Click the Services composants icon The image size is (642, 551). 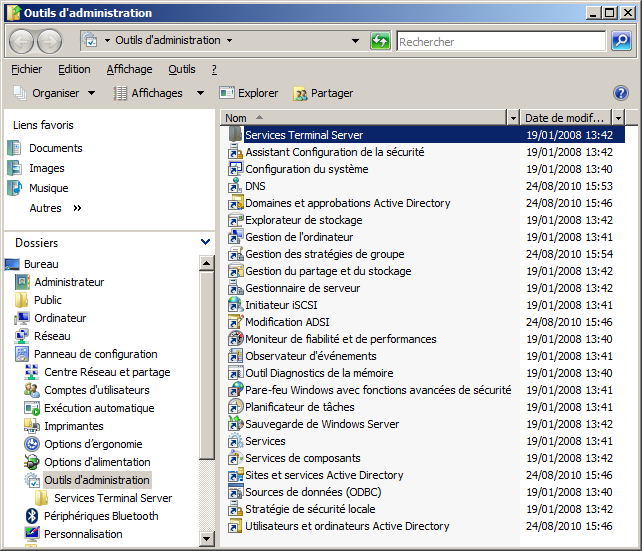pyautogui.click(x=235, y=458)
